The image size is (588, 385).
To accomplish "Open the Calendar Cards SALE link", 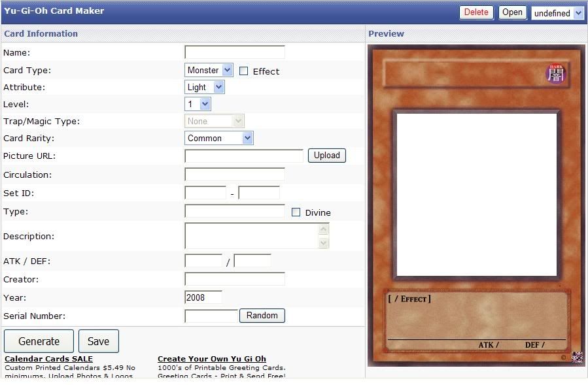I will [x=48, y=359].
